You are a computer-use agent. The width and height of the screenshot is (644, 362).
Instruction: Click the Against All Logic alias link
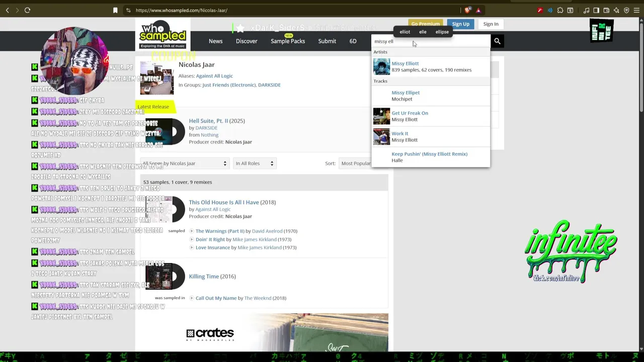214,76
